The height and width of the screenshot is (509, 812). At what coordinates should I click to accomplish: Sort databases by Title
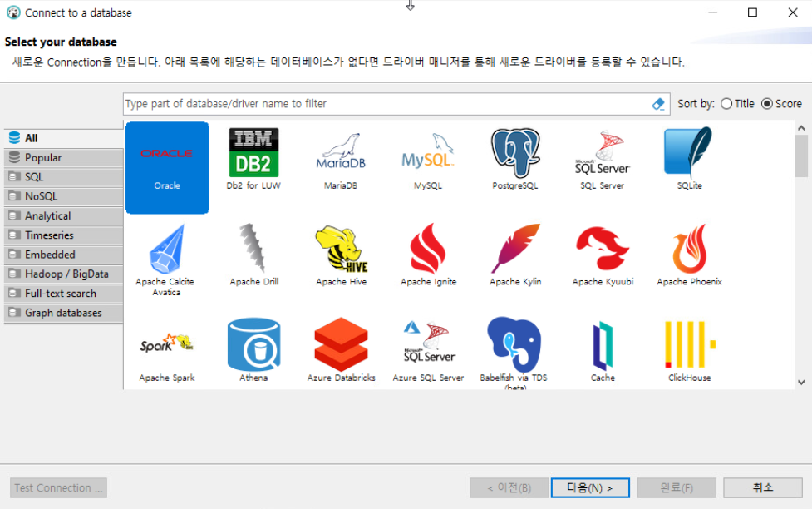[x=737, y=104]
